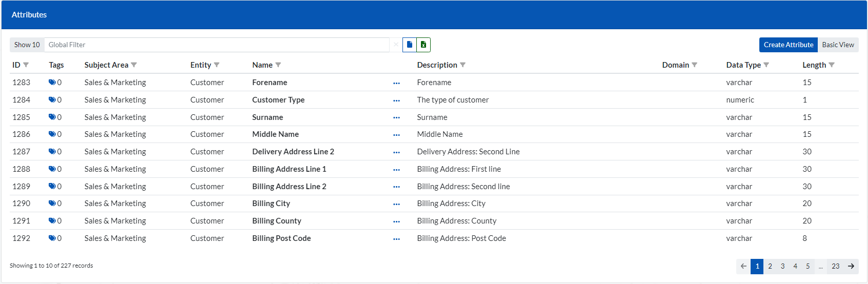This screenshot has width=868, height=284.
Task: Click the tag icon on row 1292
Action: coord(52,238)
